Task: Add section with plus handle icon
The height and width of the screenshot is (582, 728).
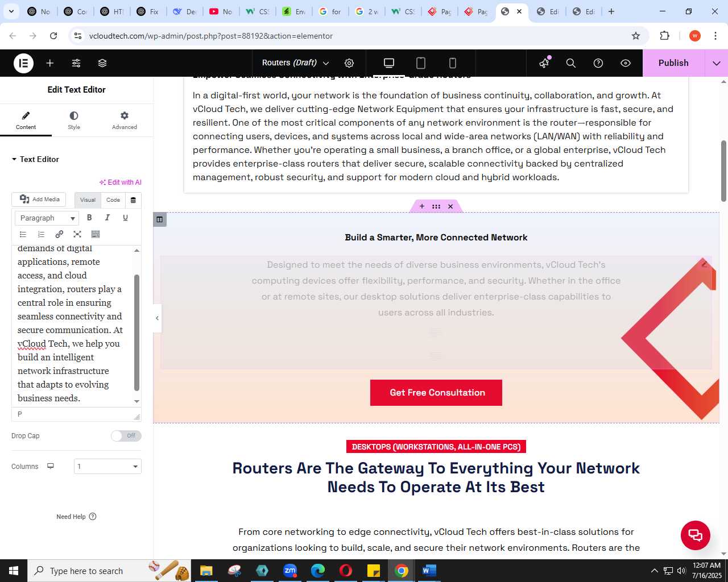Action: click(x=422, y=206)
